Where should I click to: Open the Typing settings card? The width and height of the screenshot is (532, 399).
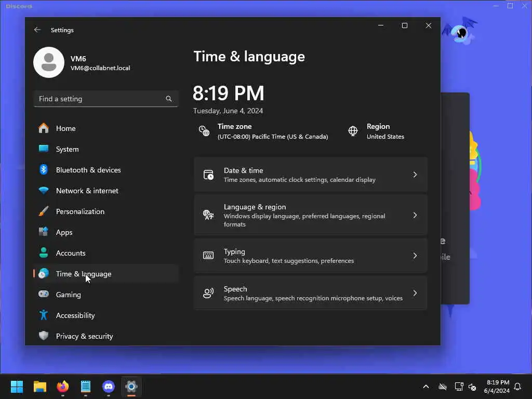pyautogui.click(x=311, y=256)
